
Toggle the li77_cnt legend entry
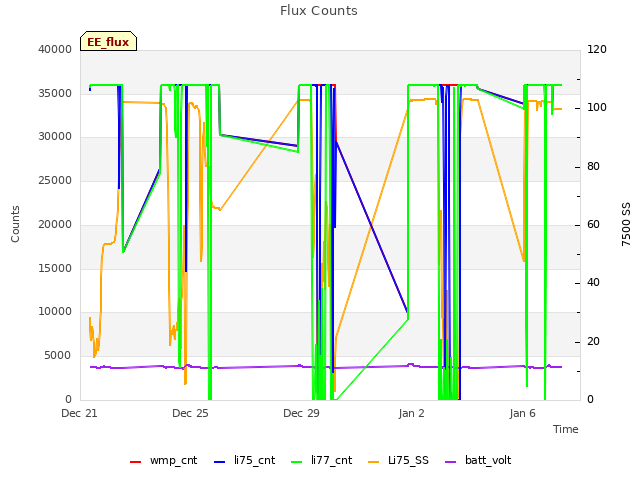[x=322, y=460]
